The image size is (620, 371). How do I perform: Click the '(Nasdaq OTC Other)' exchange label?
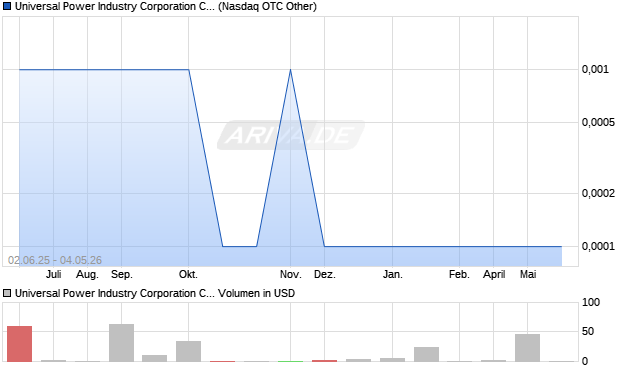tap(267, 6)
